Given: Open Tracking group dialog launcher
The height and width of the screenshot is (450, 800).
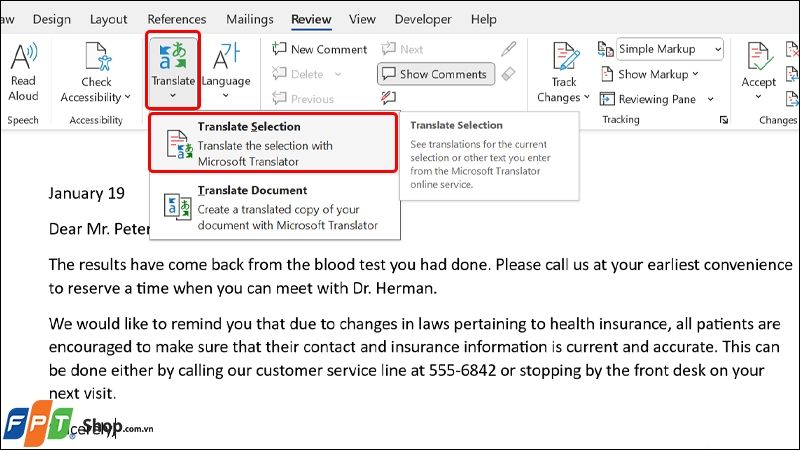Looking at the screenshot, I should pos(723,120).
